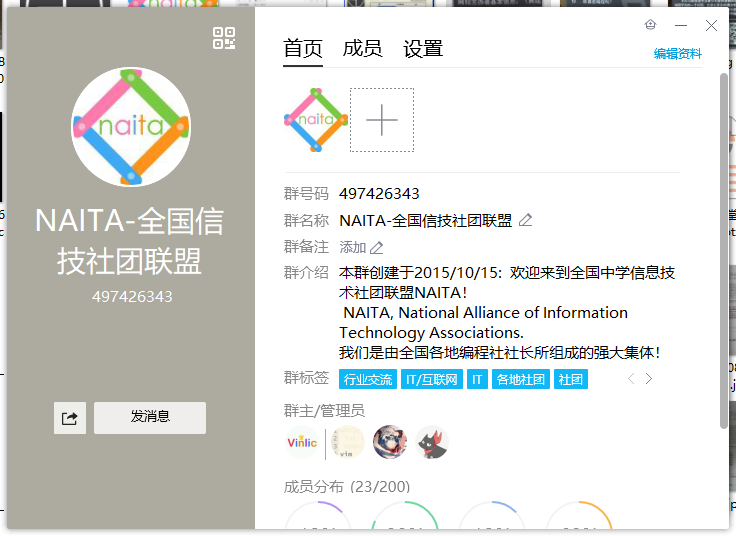
Task: Click the report icon in title bar
Action: click(x=650, y=25)
